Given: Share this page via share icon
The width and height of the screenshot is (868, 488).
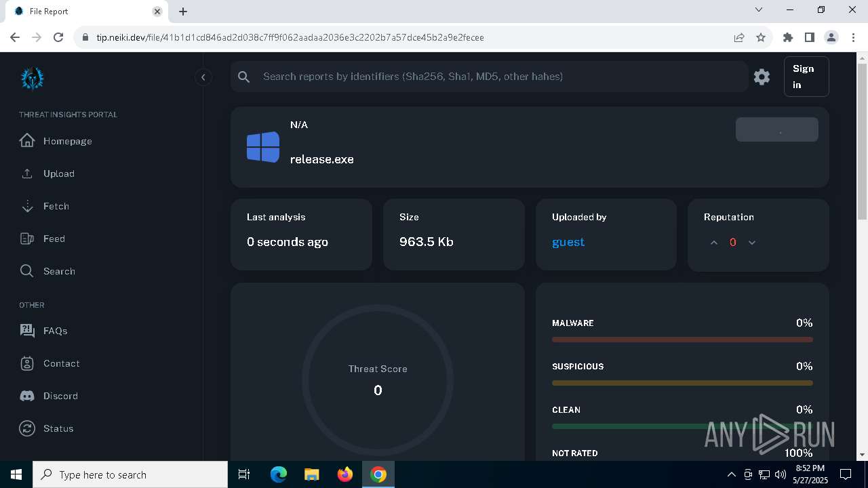Looking at the screenshot, I should (739, 37).
